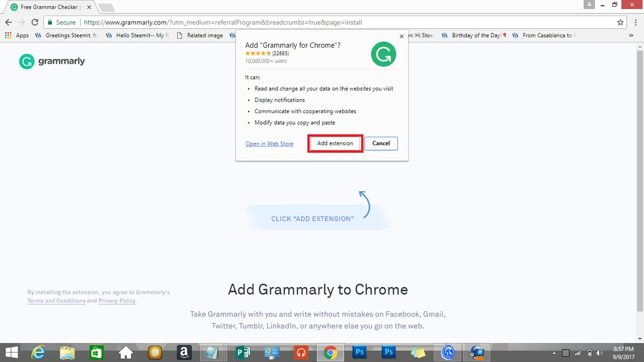Screen dimensions: 644x362
Task: Click the volume speaker tray icon
Action: pyautogui.click(x=599, y=353)
